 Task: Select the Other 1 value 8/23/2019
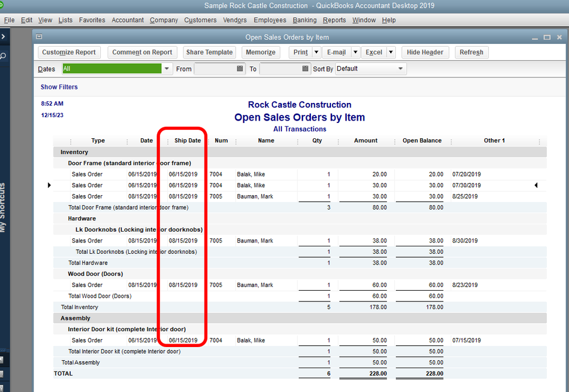pos(465,285)
